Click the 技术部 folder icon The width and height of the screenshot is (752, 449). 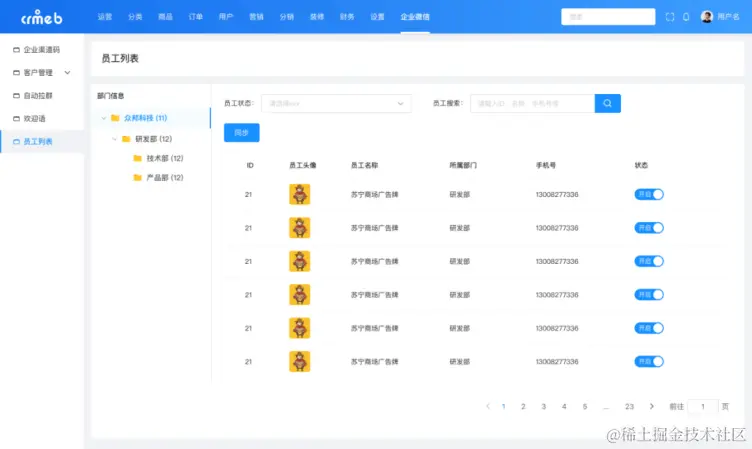pyautogui.click(x=138, y=158)
